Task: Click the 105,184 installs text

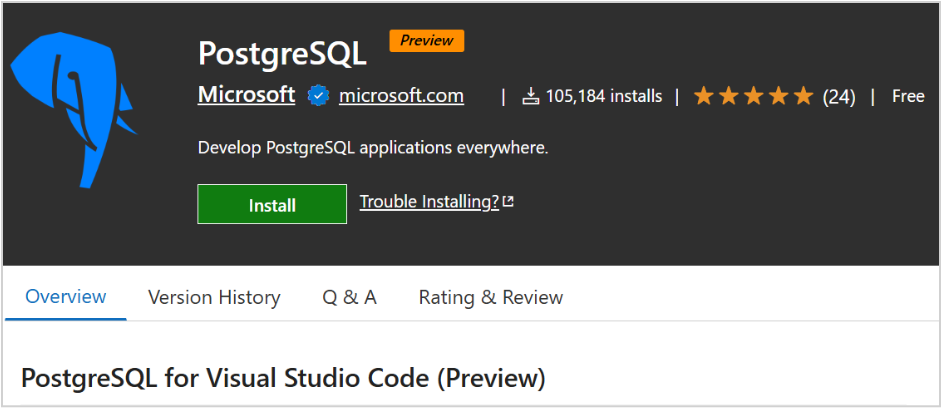Action: point(604,96)
